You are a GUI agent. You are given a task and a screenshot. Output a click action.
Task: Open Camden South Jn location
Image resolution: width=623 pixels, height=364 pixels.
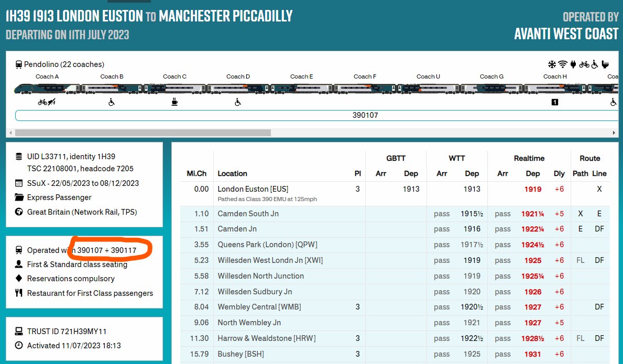click(248, 214)
